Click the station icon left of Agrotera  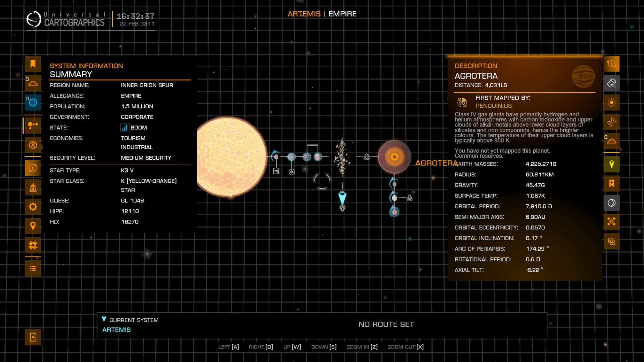click(367, 157)
